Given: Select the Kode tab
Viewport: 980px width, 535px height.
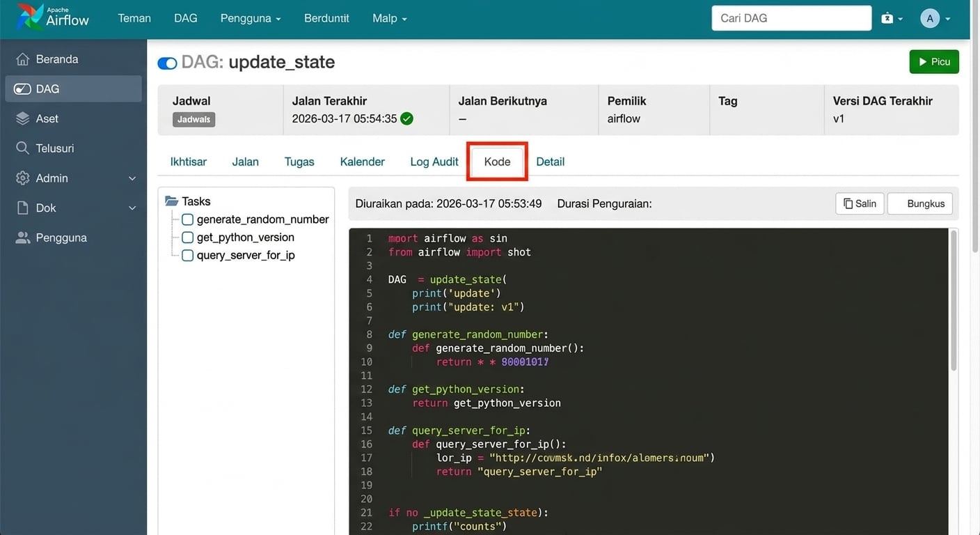Looking at the screenshot, I should [x=498, y=162].
